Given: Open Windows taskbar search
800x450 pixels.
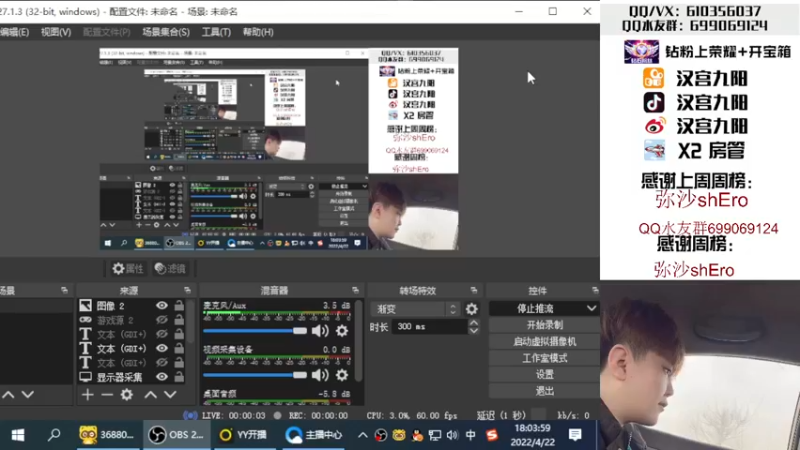Looking at the screenshot, I should pyautogui.click(x=54, y=435).
